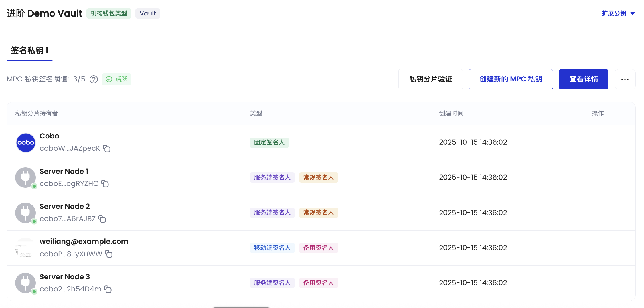Click the Server Node 3 plug icon

[x=25, y=283]
